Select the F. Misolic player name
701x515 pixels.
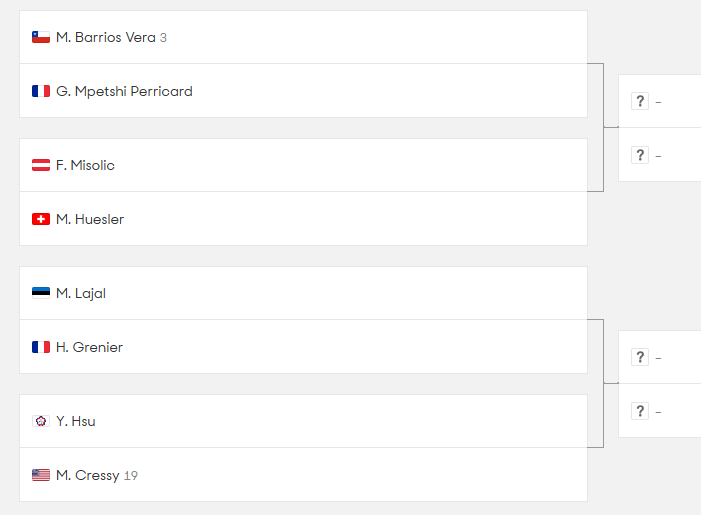85,165
